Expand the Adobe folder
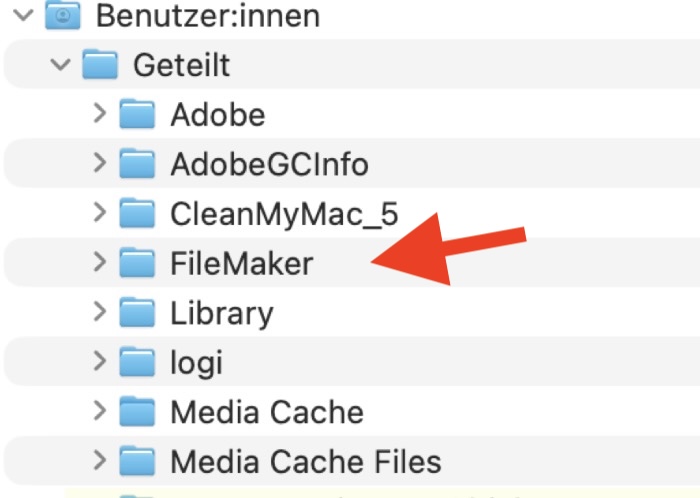 pos(98,114)
